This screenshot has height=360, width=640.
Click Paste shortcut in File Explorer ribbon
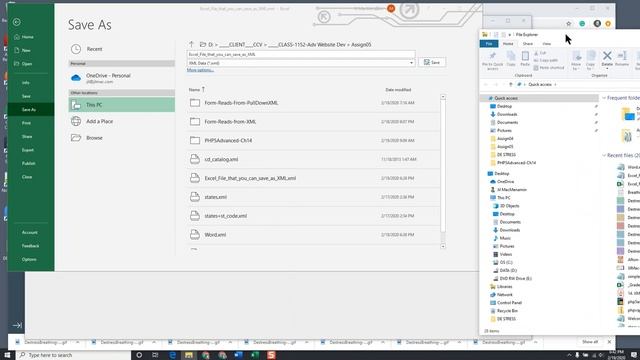click(549, 68)
